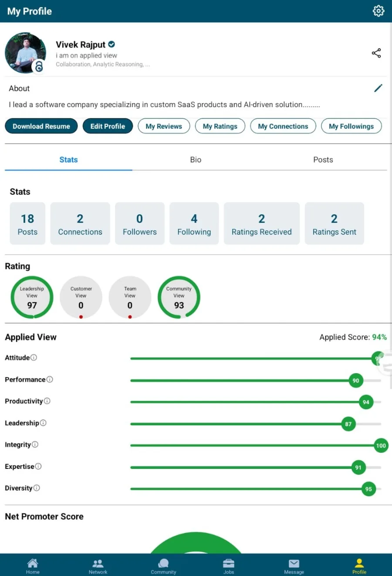The width and height of the screenshot is (392, 576).
Task: Open the Attitude info icon
Action: click(34, 357)
